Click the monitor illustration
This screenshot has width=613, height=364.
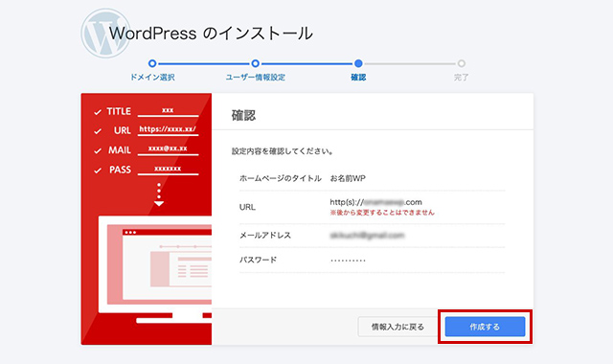pos(155,269)
